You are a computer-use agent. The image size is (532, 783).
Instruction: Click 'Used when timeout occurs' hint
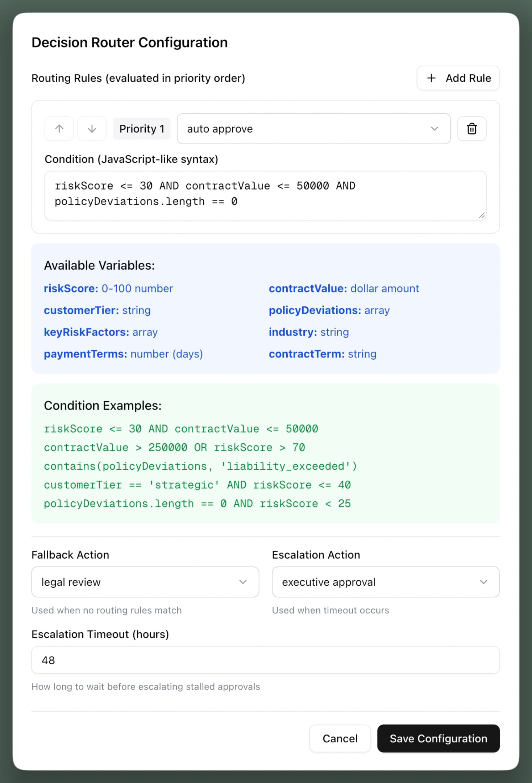pyautogui.click(x=331, y=610)
